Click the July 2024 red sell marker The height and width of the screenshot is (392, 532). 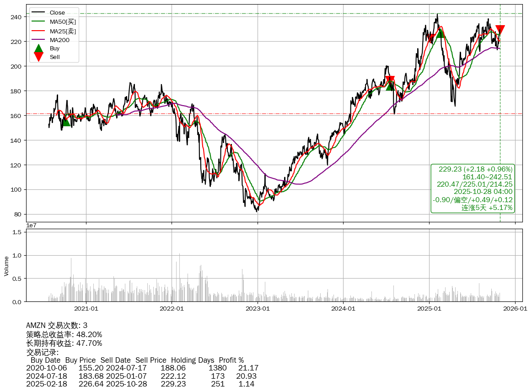click(x=390, y=80)
